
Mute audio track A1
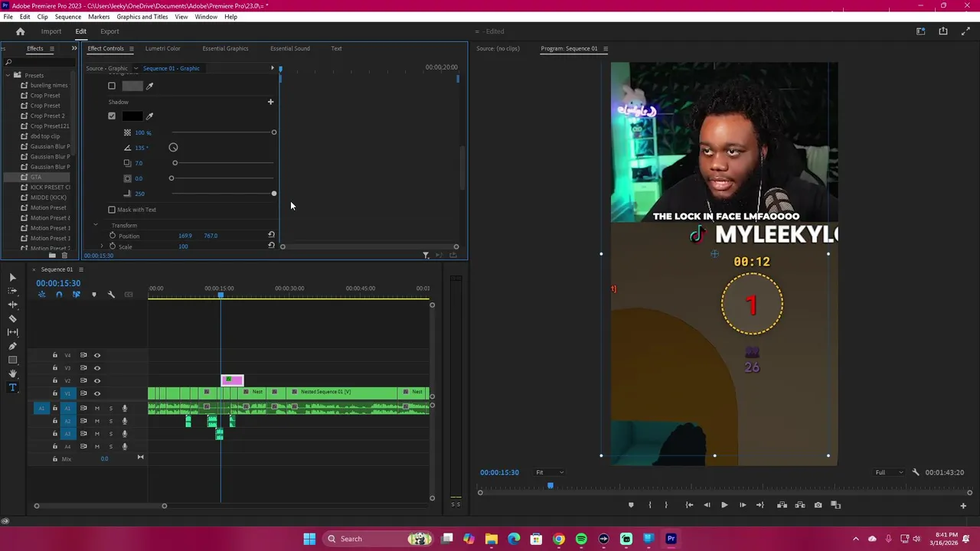(97, 408)
